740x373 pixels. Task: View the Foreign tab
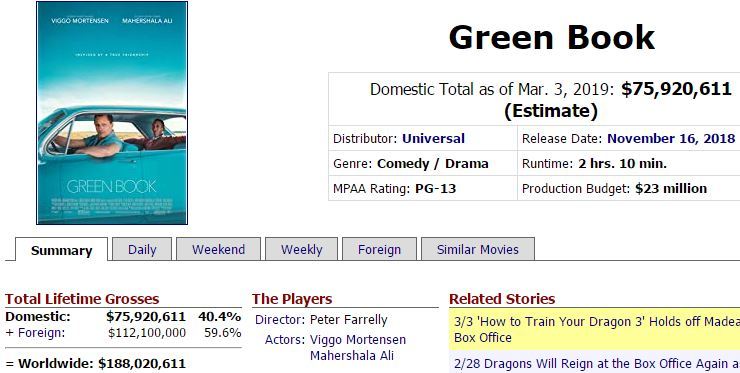click(x=379, y=249)
